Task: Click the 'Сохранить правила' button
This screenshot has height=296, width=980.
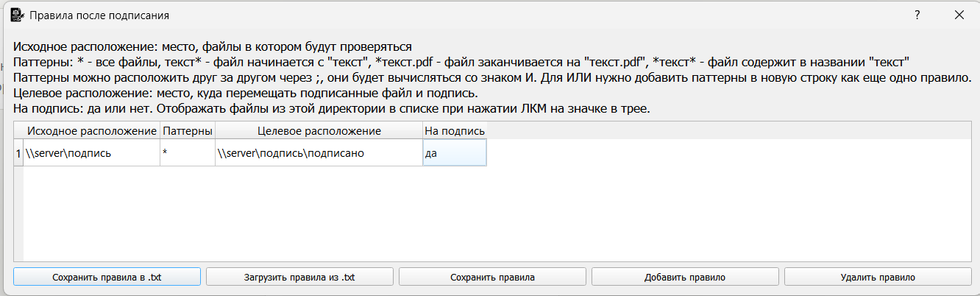Action: coord(492,277)
